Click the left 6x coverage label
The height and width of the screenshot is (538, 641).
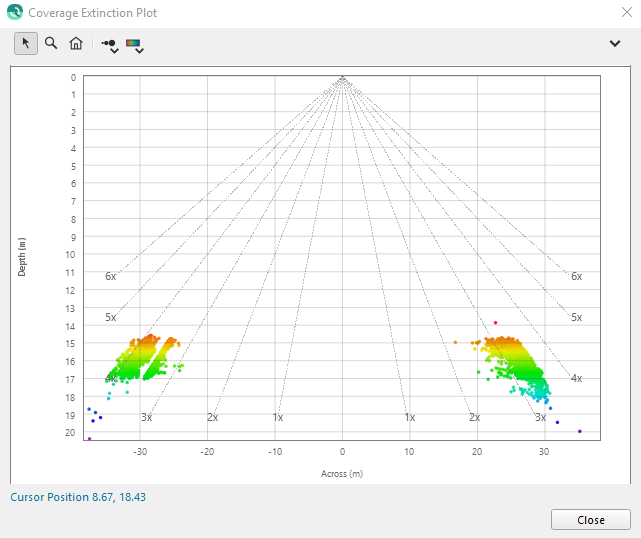pyautogui.click(x=111, y=276)
